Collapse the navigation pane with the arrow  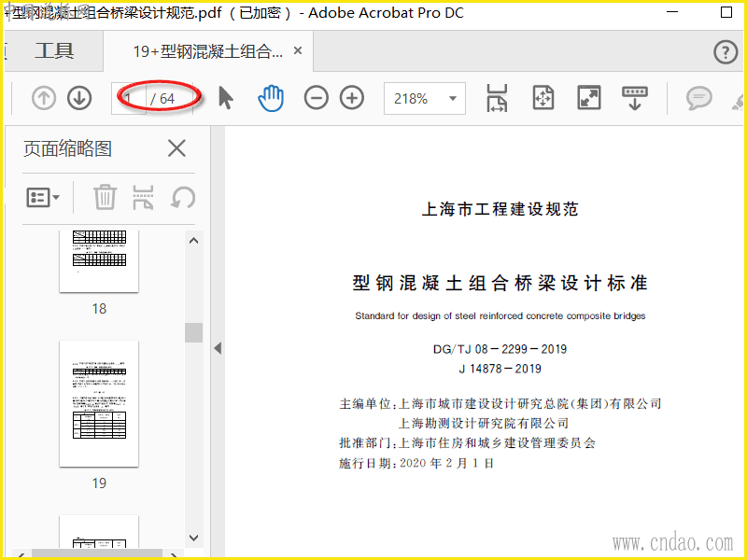coord(218,348)
